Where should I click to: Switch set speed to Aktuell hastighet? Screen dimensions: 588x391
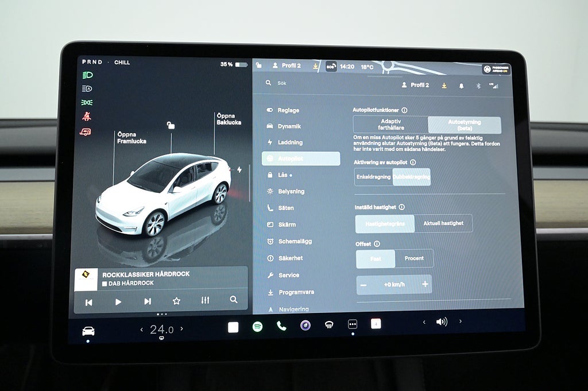click(x=443, y=223)
